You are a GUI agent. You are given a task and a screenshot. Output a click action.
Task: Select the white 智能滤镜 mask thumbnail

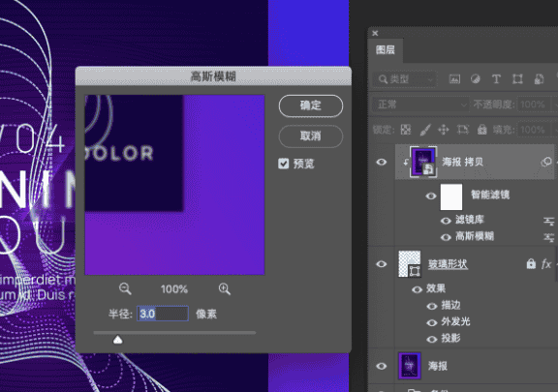(451, 196)
